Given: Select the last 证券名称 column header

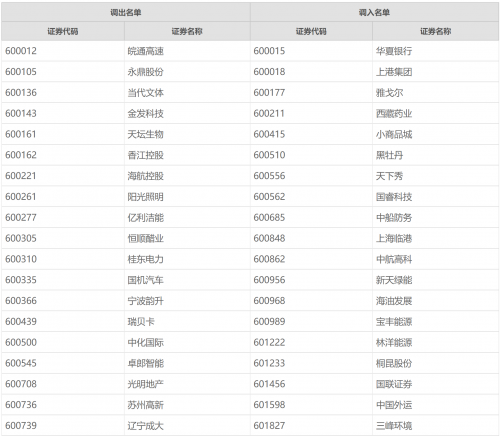Looking at the screenshot, I should pyautogui.click(x=435, y=31).
